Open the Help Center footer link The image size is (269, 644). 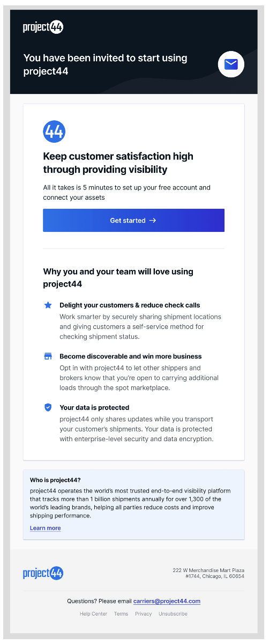(93, 613)
